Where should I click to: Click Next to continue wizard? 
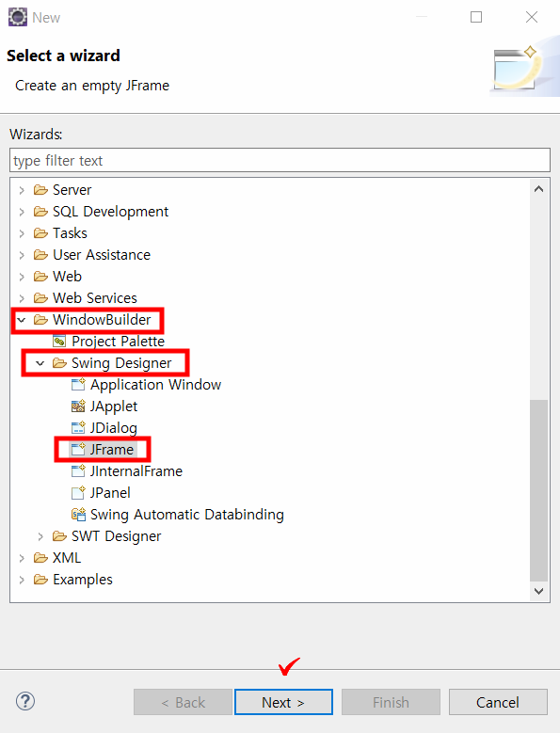(283, 702)
